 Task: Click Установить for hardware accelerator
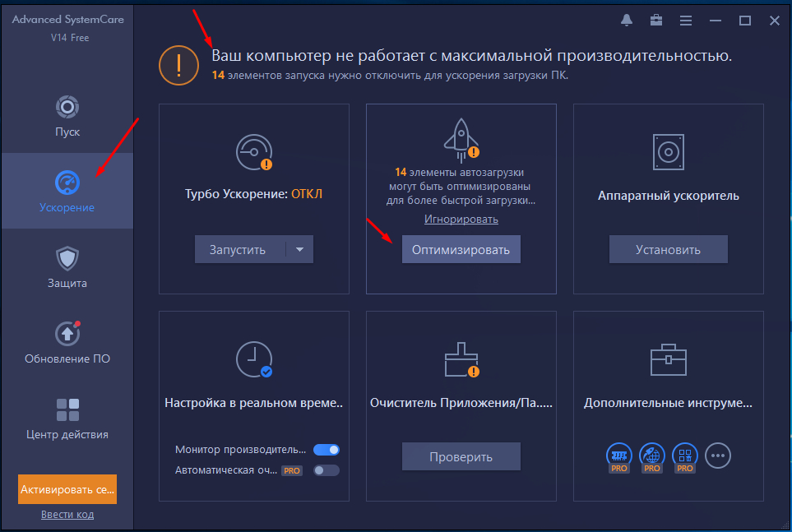(x=669, y=250)
